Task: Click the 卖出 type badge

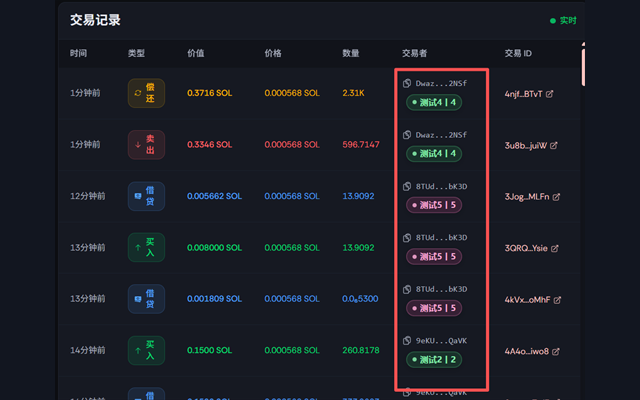Action: coord(146,144)
